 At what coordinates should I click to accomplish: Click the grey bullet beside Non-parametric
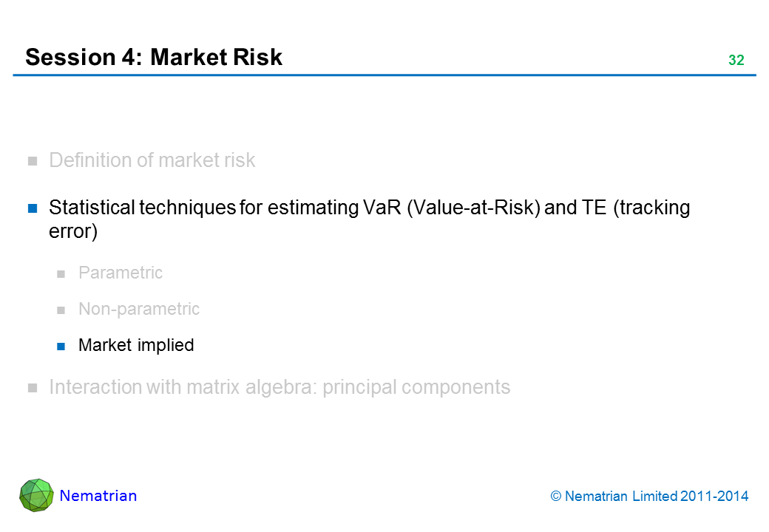coord(62,310)
